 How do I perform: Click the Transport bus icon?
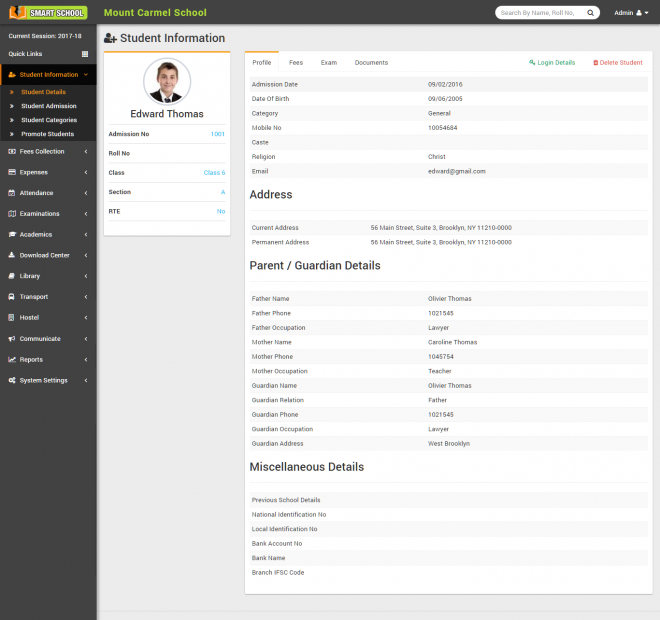pos(12,297)
